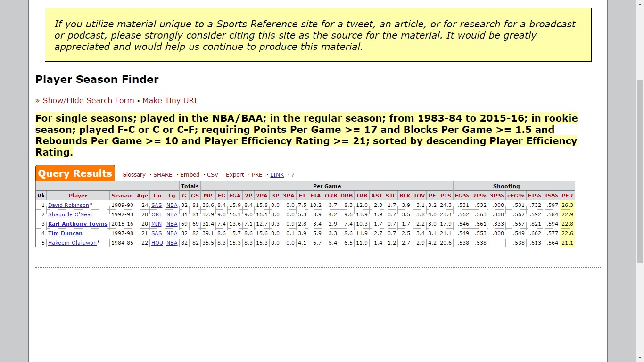Sort table by STL column header
This screenshot has height=362, width=644.
[391, 196]
